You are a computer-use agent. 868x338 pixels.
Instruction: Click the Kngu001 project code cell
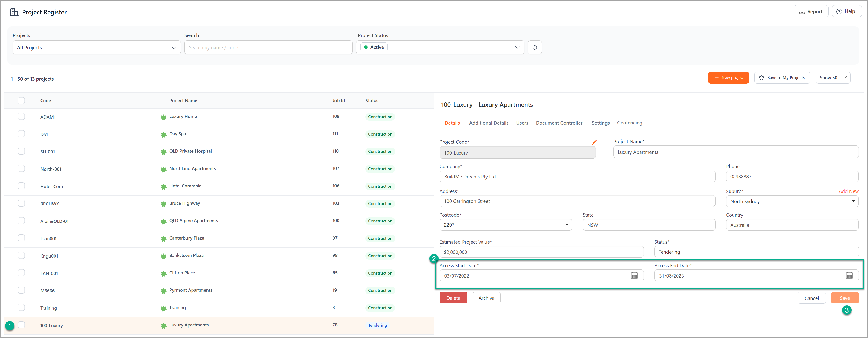[x=49, y=256]
